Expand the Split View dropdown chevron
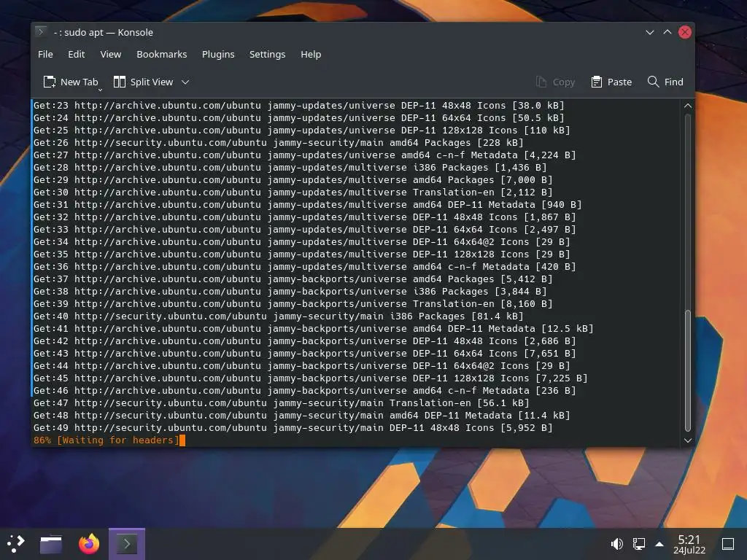 click(185, 82)
